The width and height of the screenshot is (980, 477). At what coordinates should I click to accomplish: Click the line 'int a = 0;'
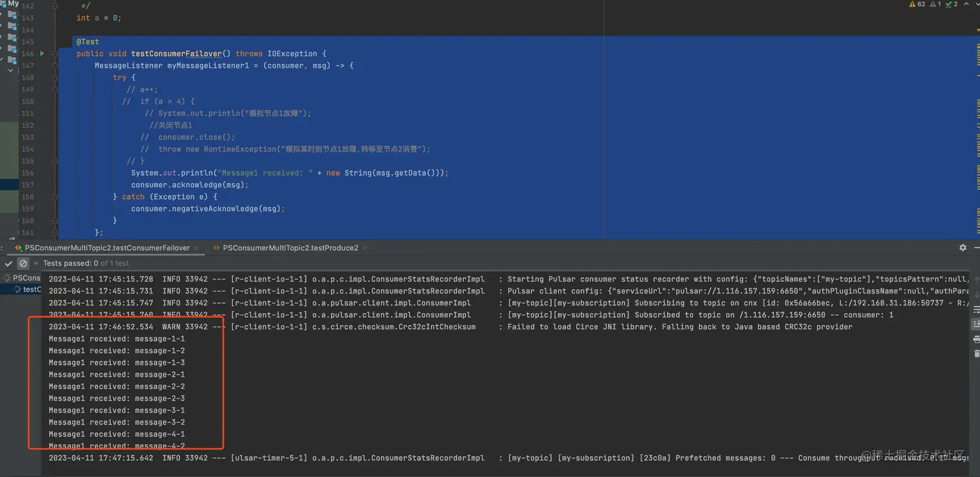99,18
